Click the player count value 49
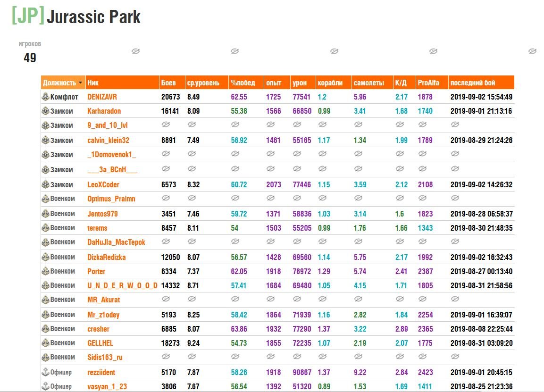 (x=30, y=58)
